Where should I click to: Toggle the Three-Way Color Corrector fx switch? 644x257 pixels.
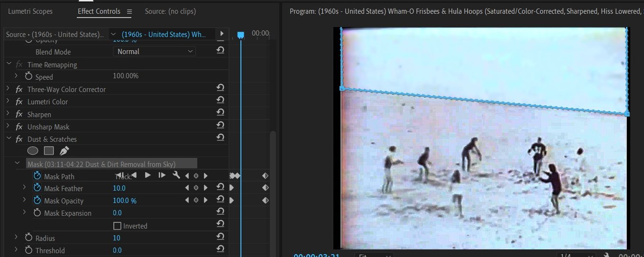pos(19,89)
